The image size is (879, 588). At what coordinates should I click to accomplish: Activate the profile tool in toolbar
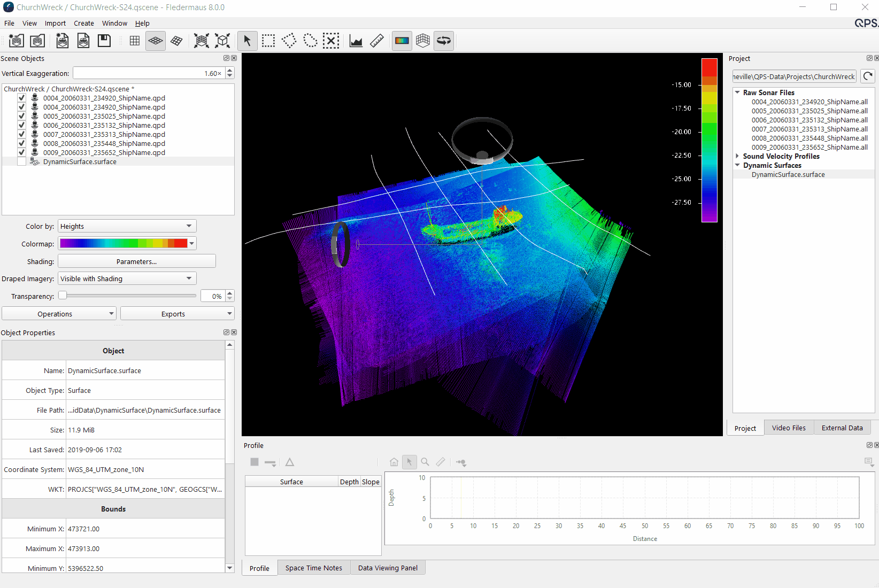click(x=356, y=41)
